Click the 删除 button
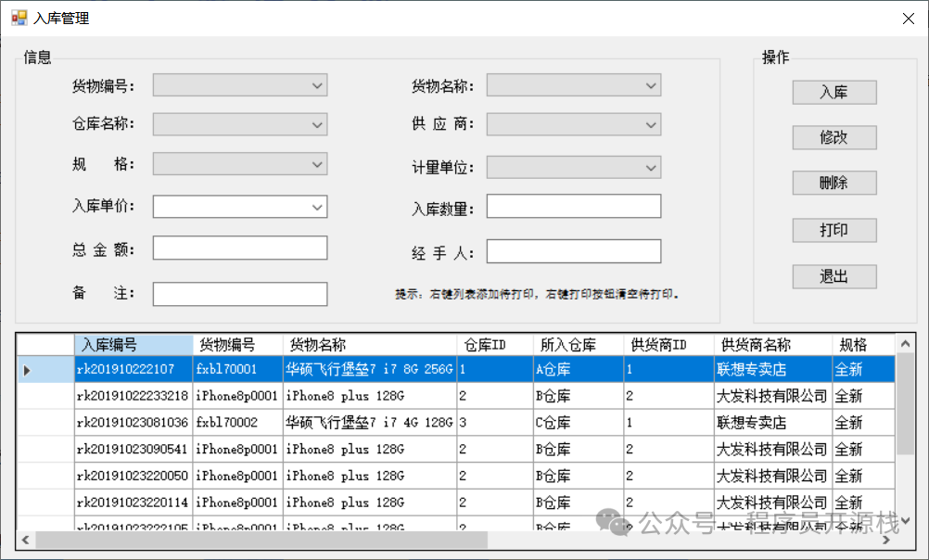The height and width of the screenshot is (560, 929). point(834,184)
